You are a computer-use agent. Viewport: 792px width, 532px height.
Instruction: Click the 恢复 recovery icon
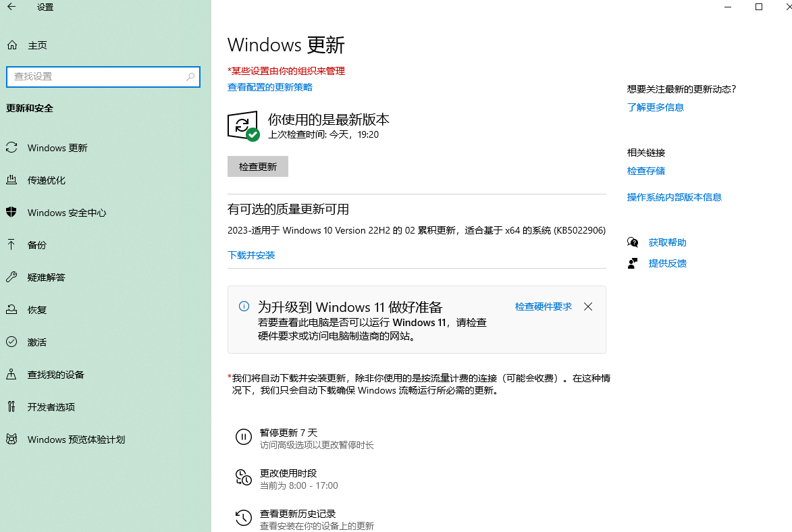[11, 309]
